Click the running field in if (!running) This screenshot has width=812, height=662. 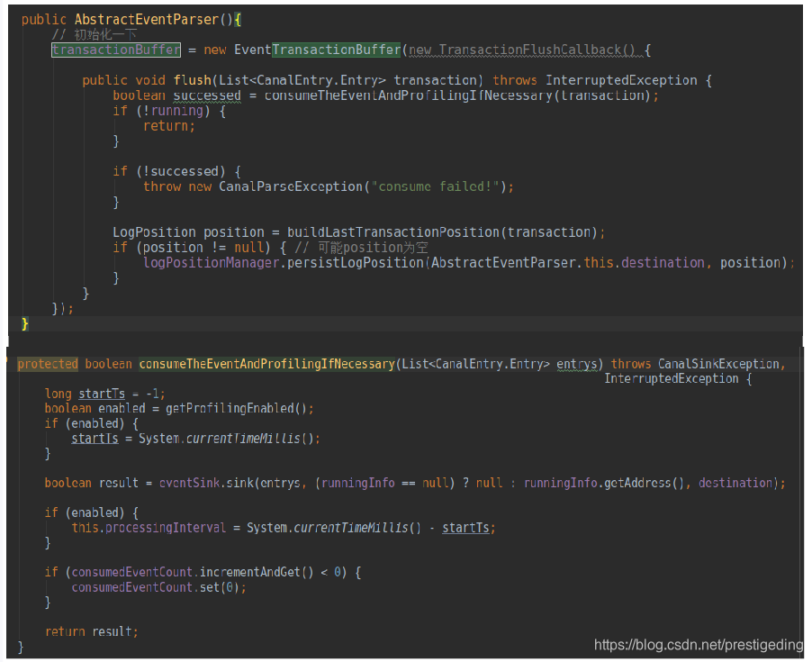176,111
